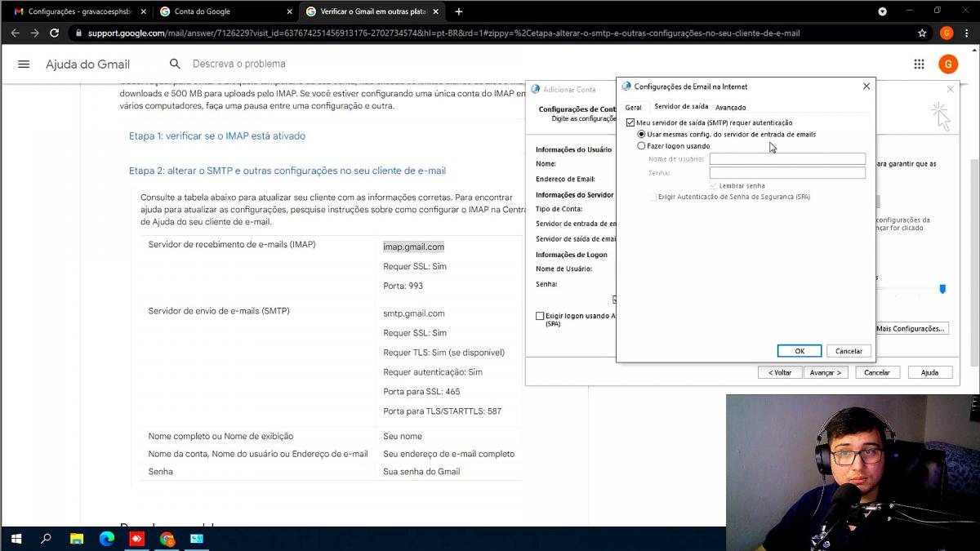
Task: Toggle Meu servidor de saída requer autenticação
Action: coord(630,122)
